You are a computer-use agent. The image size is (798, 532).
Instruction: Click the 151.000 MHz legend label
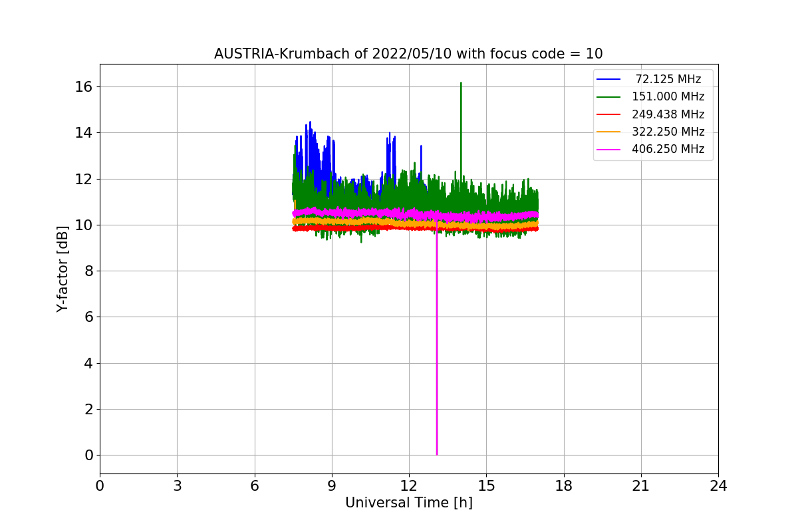(668, 96)
